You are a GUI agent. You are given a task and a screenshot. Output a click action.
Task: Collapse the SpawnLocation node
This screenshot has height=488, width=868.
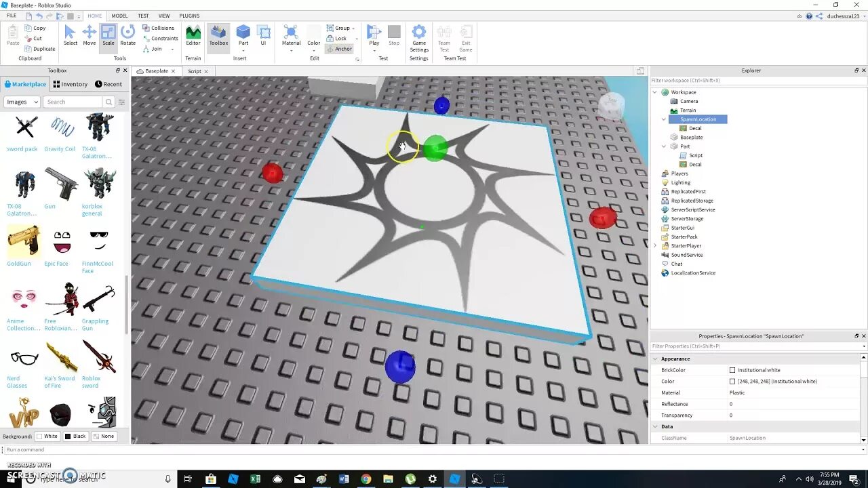click(664, 119)
